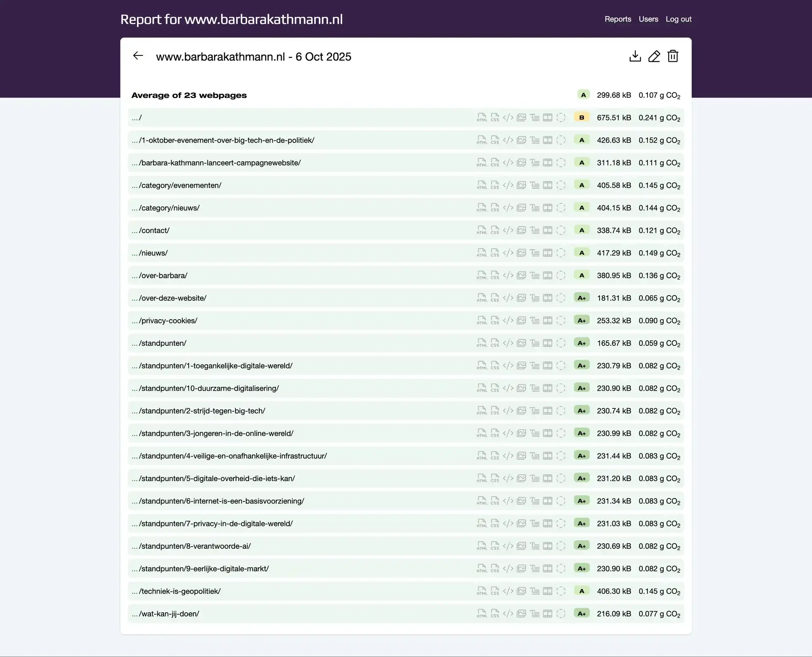Click the images icon in /over-barbara/ row
Image resolution: width=812 pixels, height=657 pixels.
click(x=521, y=276)
